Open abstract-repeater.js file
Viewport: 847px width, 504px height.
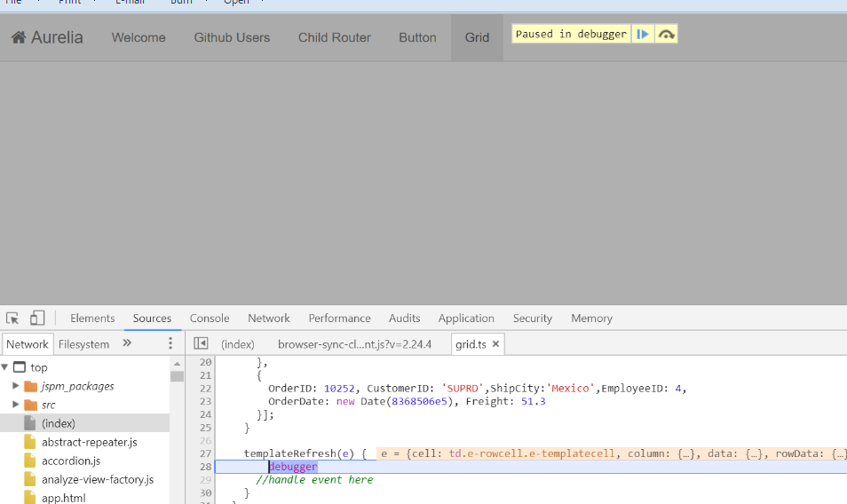pos(89,442)
